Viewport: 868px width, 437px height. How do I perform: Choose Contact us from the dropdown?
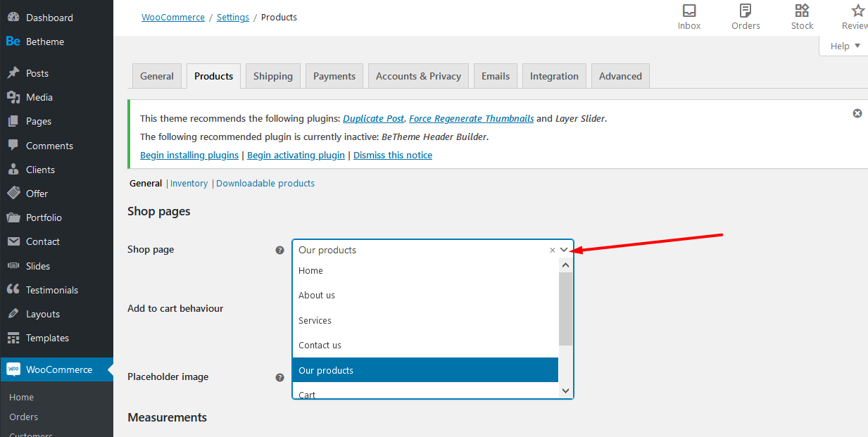click(425, 345)
